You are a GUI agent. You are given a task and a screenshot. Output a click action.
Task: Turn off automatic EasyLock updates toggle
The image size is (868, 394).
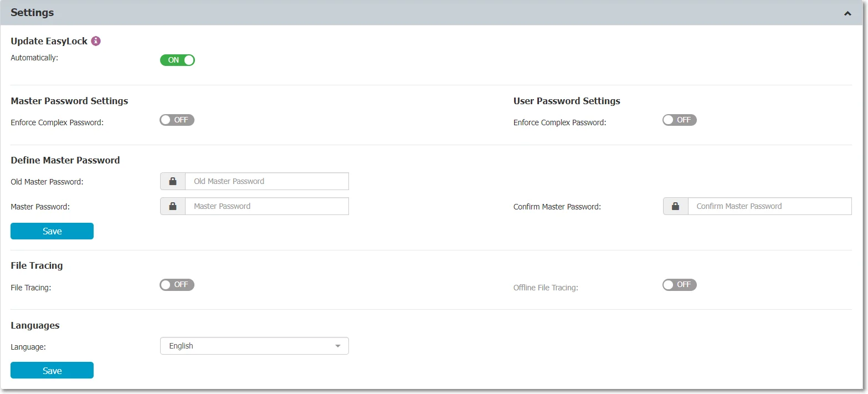coord(177,60)
